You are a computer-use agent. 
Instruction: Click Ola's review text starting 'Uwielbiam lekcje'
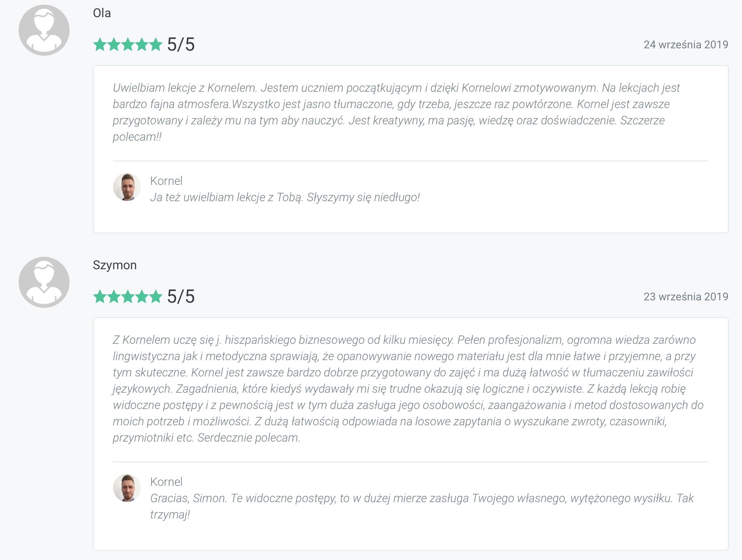point(396,112)
